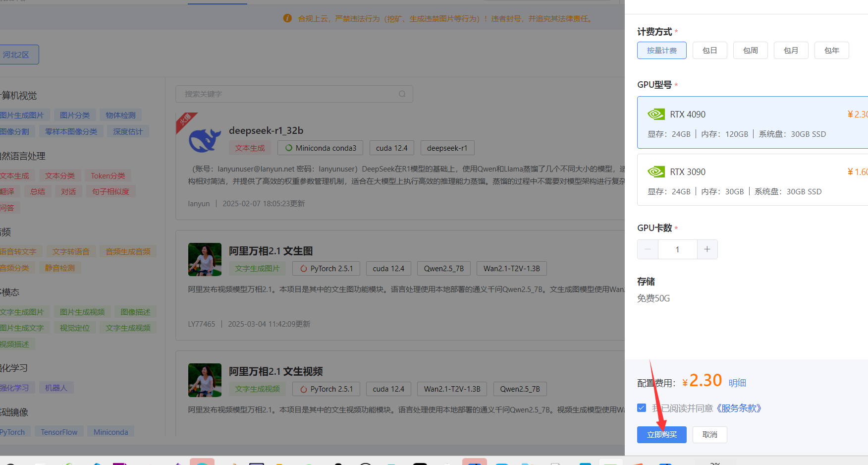The width and height of the screenshot is (868, 465).
Task: Filter by 深度估计 category tag
Action: [128, 131]
